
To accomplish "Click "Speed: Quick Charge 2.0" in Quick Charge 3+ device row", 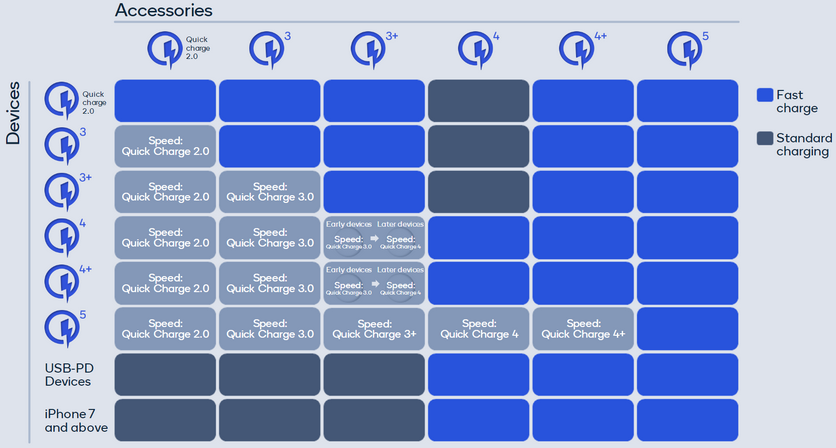I will pyautogui.click(x=165, y=192).
